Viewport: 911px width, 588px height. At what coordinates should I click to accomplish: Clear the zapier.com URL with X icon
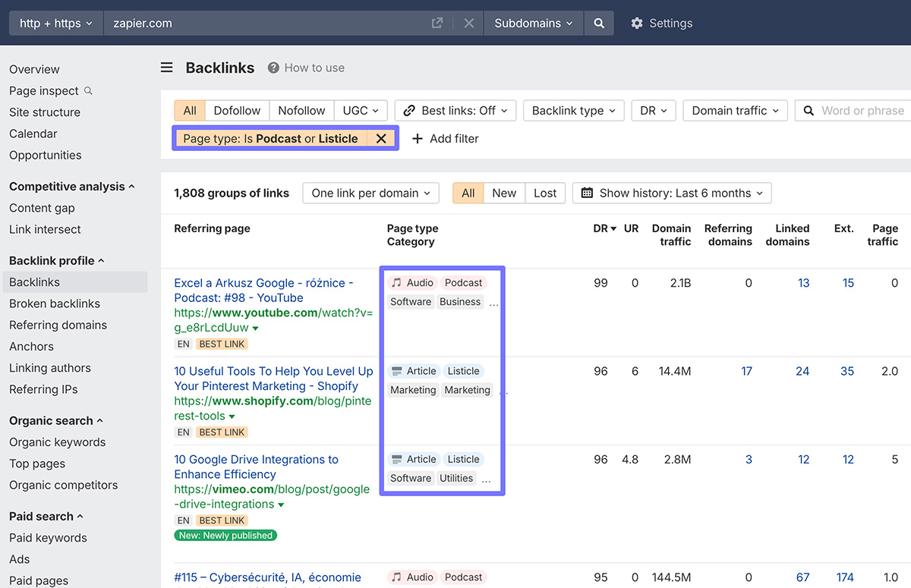pos(468,24)
